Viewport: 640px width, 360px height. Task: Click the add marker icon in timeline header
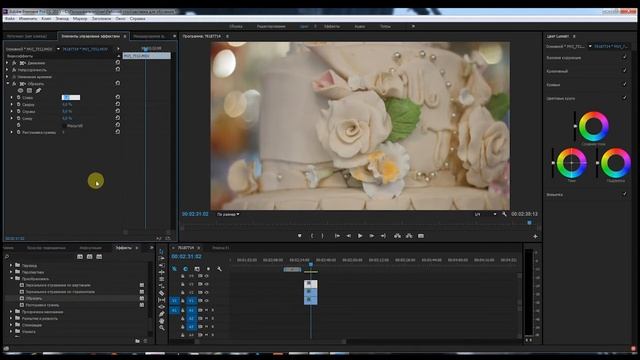point(208,269)
